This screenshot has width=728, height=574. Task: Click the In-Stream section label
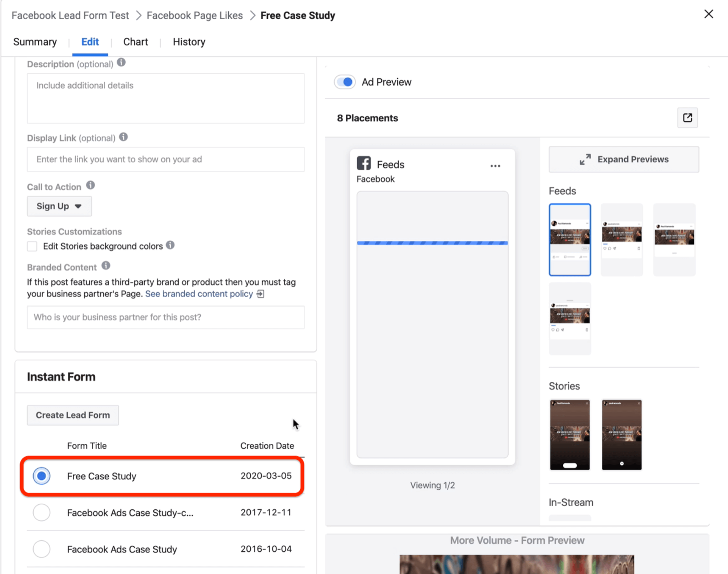pyautogui.click(x=571, y=503)
